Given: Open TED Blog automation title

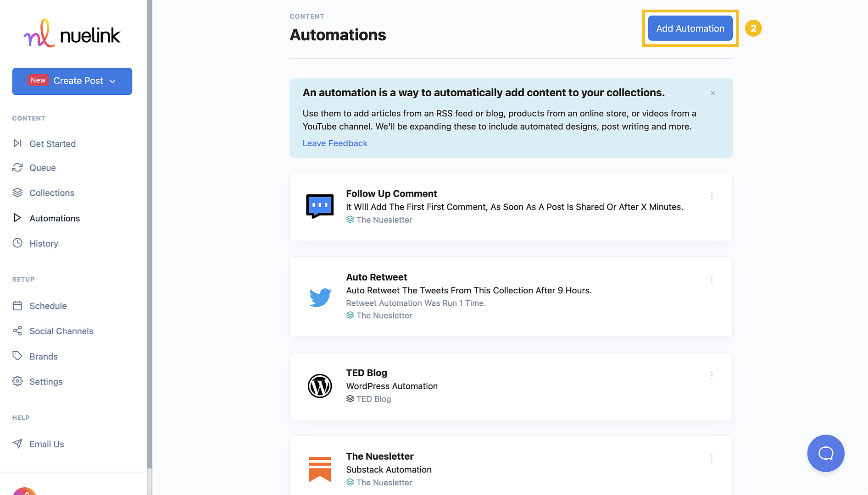Looking at the screenshot, I should (x=367, y=373).
